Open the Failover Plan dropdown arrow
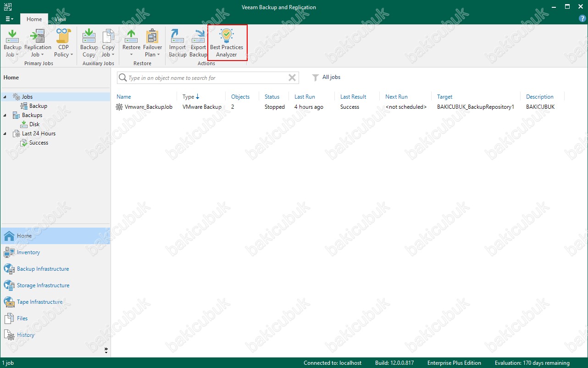The width and height of the screenshot is (588, 368). tap(158, 55)
